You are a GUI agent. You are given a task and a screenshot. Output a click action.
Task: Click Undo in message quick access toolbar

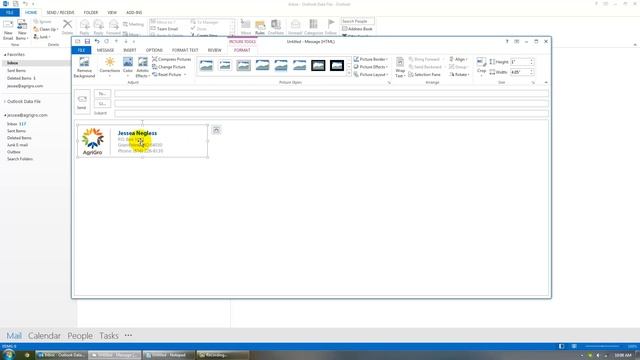pos(97,42)
